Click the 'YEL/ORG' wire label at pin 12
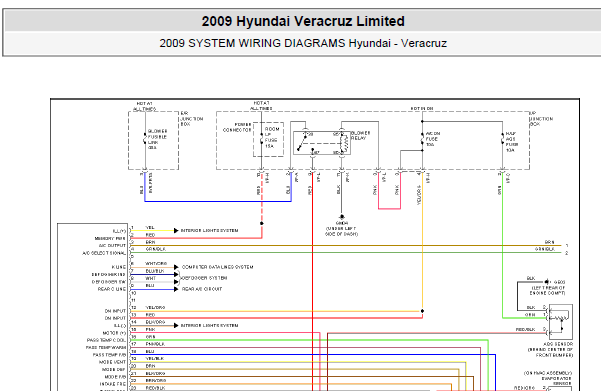601x391 pixels. [x=155, y=307]
